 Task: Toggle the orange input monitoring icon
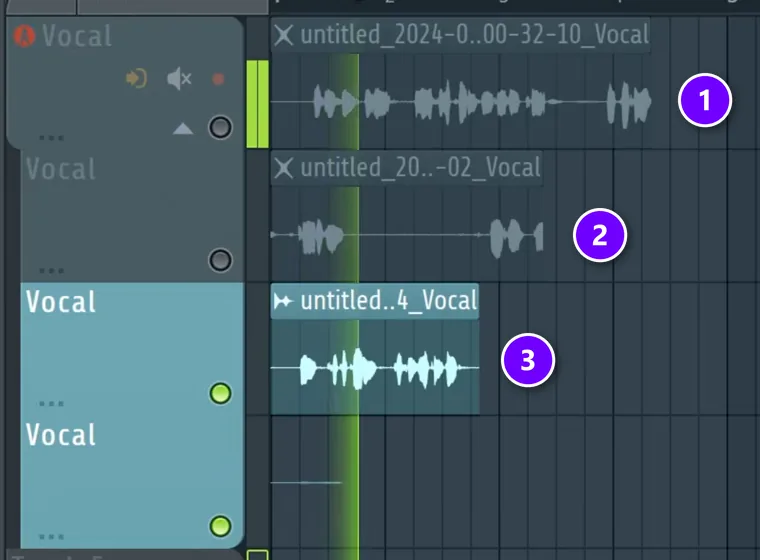pos(136,79)
